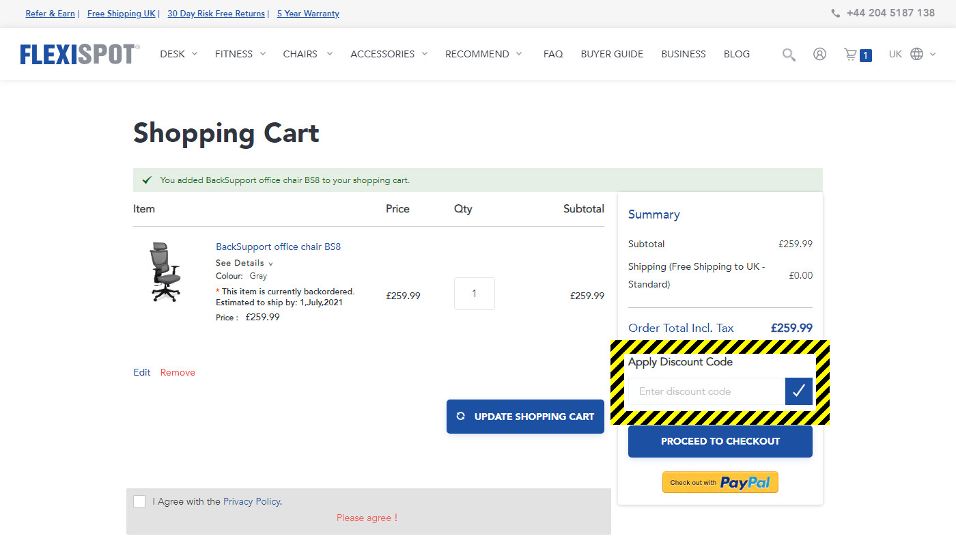956x560 pixels.
Task: Click UPDATE SHOPPING CART button
Action: tap(525, 417)
